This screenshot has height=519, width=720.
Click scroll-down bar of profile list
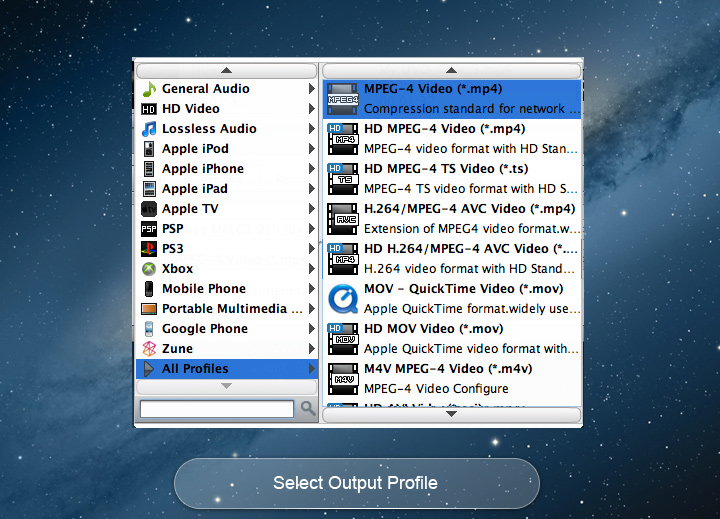452,415
